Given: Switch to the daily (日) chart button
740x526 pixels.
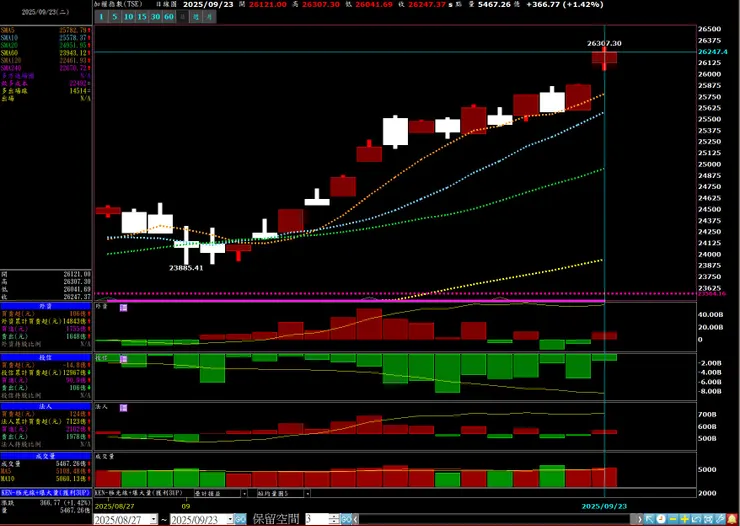Looking at the screenshot, I should pyautogui.click(x=183, y=17).
